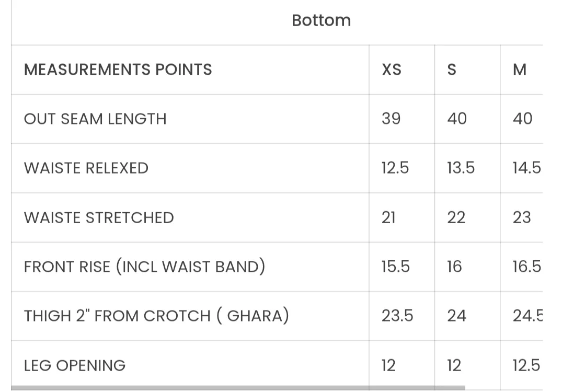The height and width of the screenshot is (392, 562).
Task: Click M waiste relexed value 14.5
Action: (526, 168)
